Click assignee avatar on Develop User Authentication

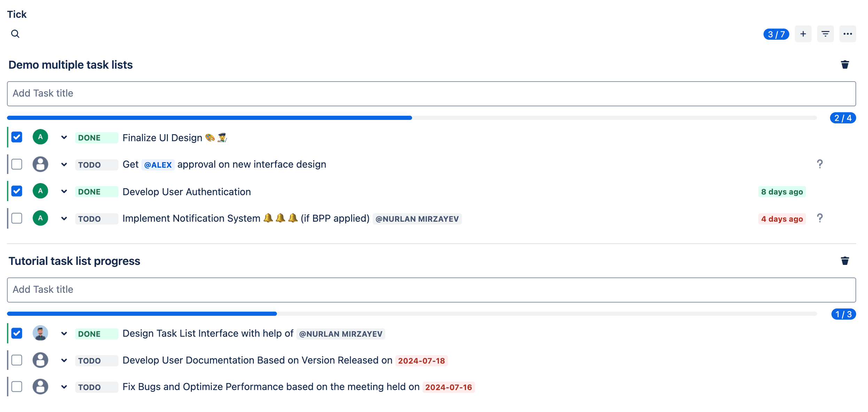[x=40, y=191]
